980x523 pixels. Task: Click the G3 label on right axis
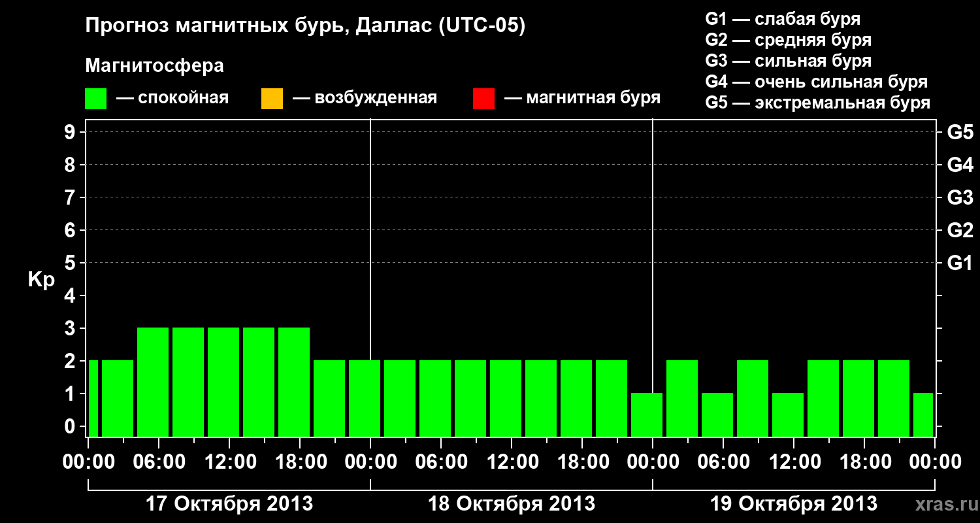[x=960, y=197]
